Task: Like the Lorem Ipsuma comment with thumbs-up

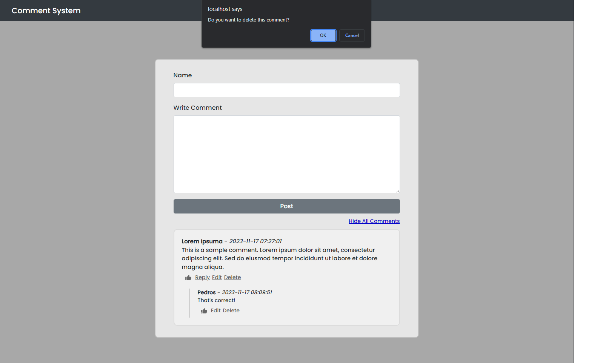Action: [x=188, y=278]
